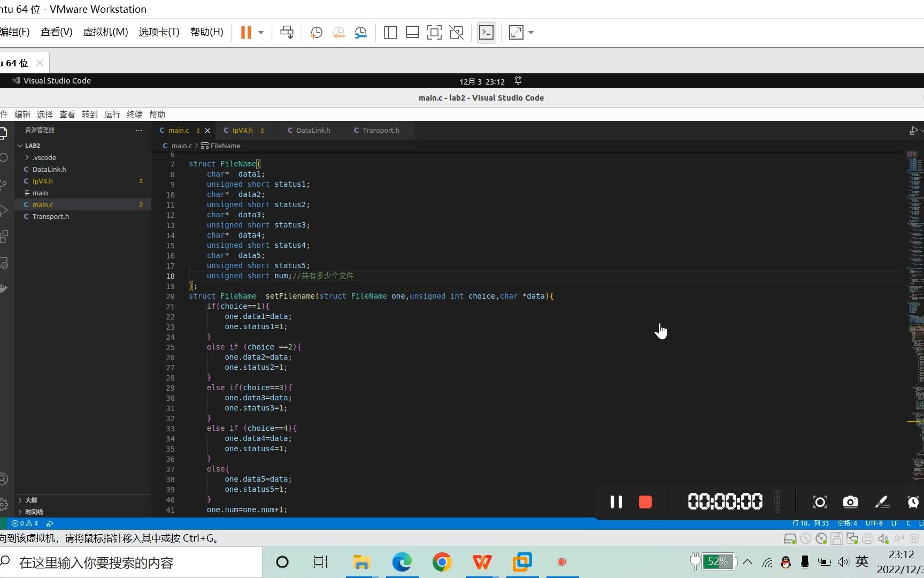Switch to DataLink.h editor tab
Image resolution: width=924 pixels, height=578 pixels.
pos(313,131)
